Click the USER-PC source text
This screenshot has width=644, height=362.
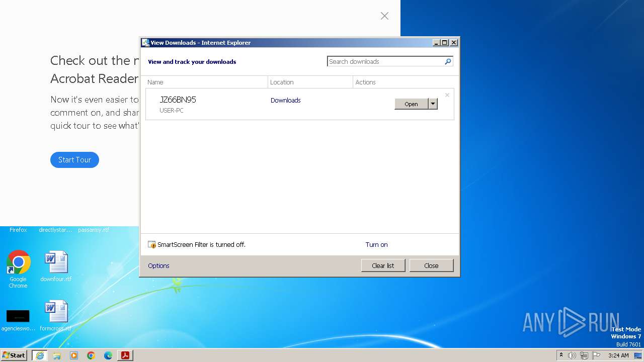click(x=172, y=110)
